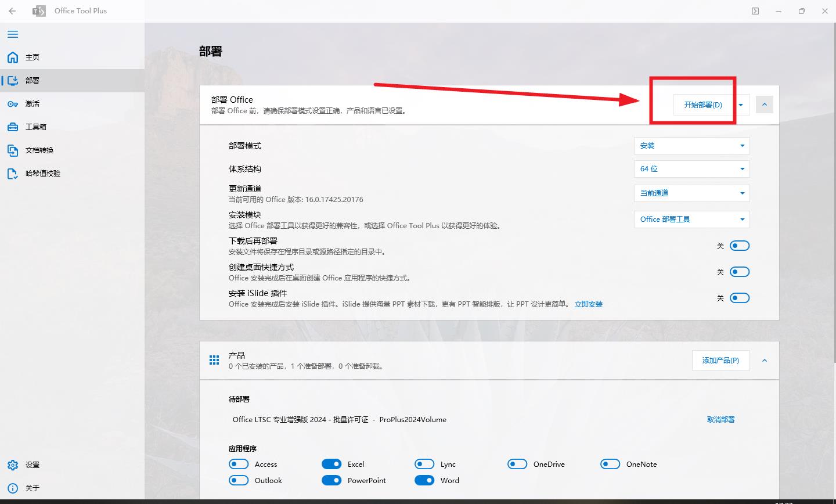This screenshot has width=836, height=504.
Task: Enable 创建桌面快捷方式 toggle
Action: 740,271
